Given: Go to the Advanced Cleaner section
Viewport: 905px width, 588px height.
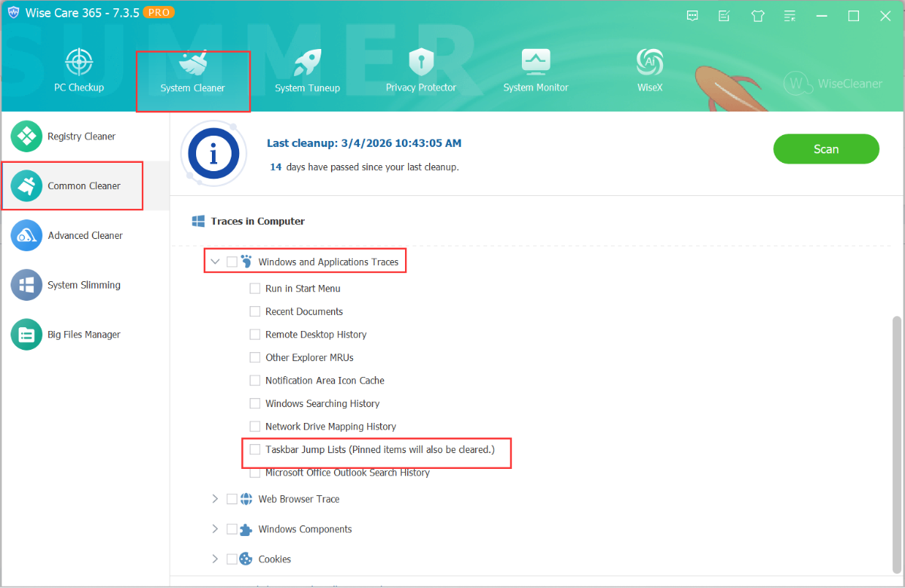Looking at the screenshot, I should pos(84,236).
